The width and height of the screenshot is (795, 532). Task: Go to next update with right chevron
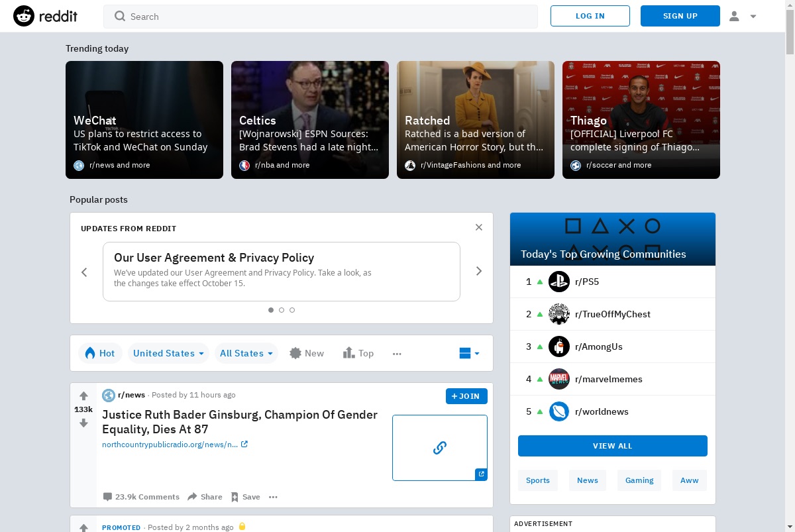[479, 271]
